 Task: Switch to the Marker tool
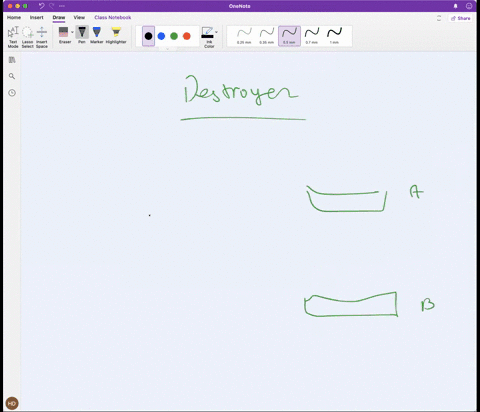click(x=97, y=35)
